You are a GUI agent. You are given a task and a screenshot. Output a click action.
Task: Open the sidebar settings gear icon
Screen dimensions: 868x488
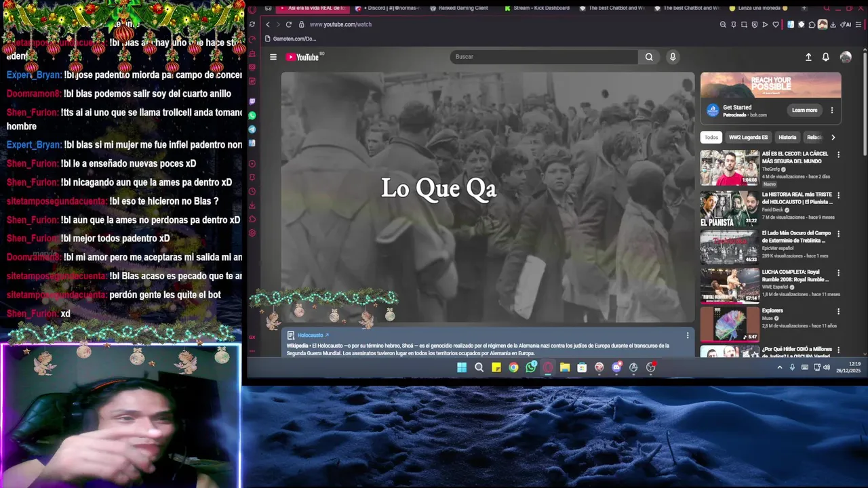[252, 233]
